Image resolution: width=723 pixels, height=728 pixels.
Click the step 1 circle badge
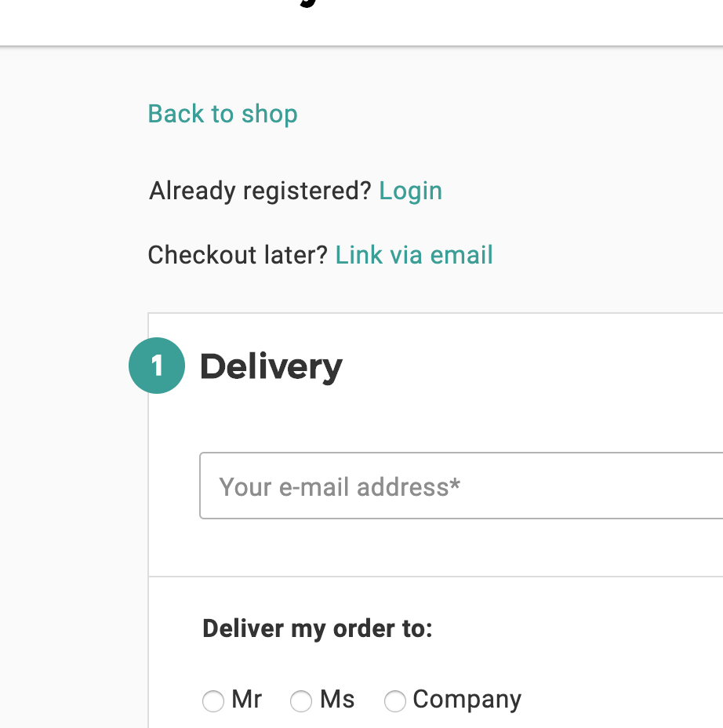[x=157, y=366]
